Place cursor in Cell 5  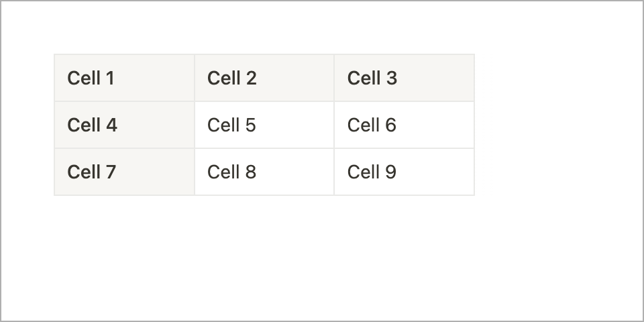(264, 125)
